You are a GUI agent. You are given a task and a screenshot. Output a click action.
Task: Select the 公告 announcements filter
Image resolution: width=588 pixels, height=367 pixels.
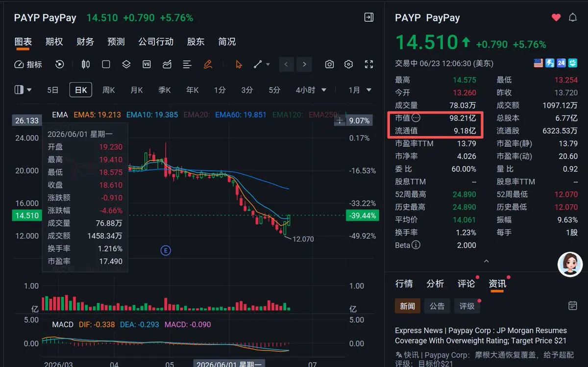pyautogui.click(x=437, y=306)
